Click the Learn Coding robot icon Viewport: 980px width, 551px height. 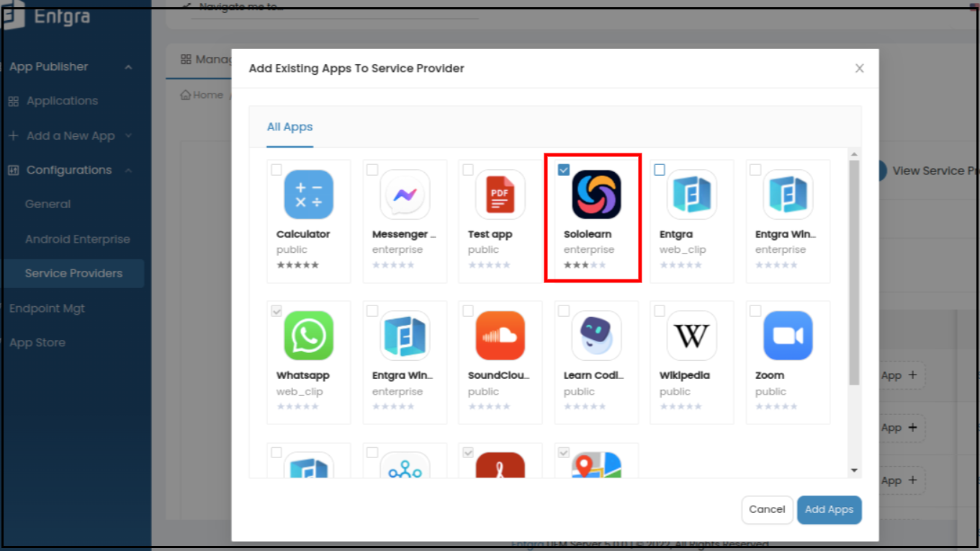pos(596,336)
